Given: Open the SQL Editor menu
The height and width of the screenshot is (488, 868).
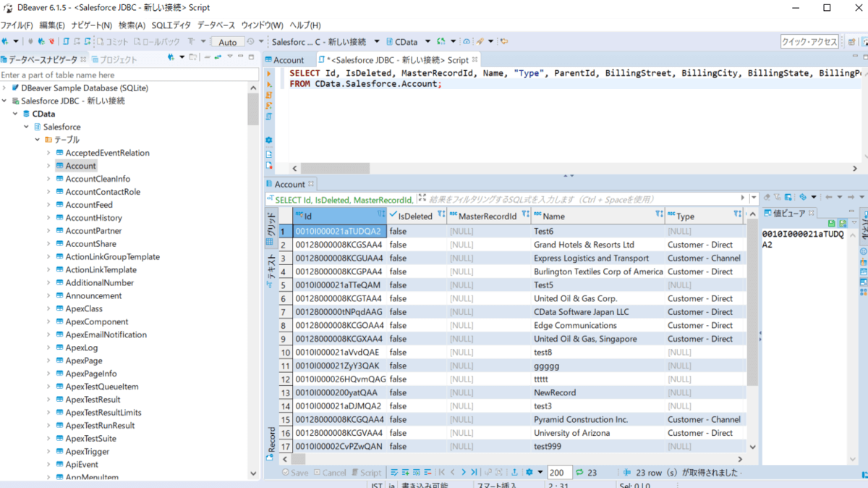Looking at the screenshot, I should (x=171, y=25).
